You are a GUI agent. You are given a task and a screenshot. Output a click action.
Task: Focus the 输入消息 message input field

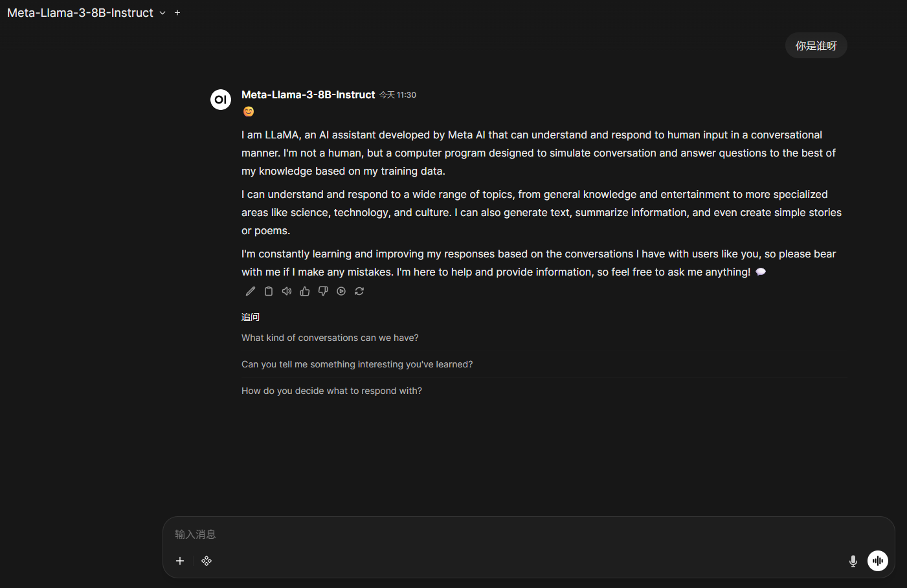click(x=518, y=534)
